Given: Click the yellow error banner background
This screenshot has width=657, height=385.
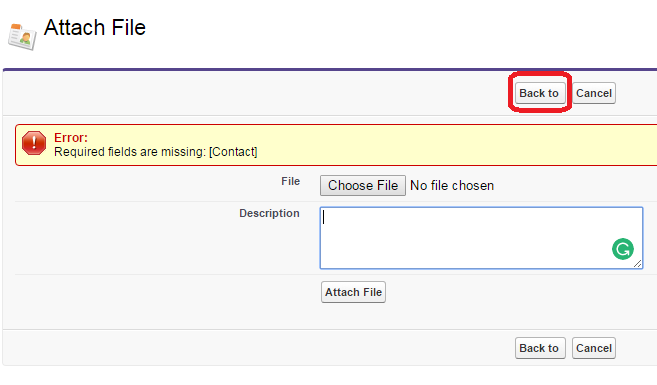Looking at the screenshot, I should 419,145.
